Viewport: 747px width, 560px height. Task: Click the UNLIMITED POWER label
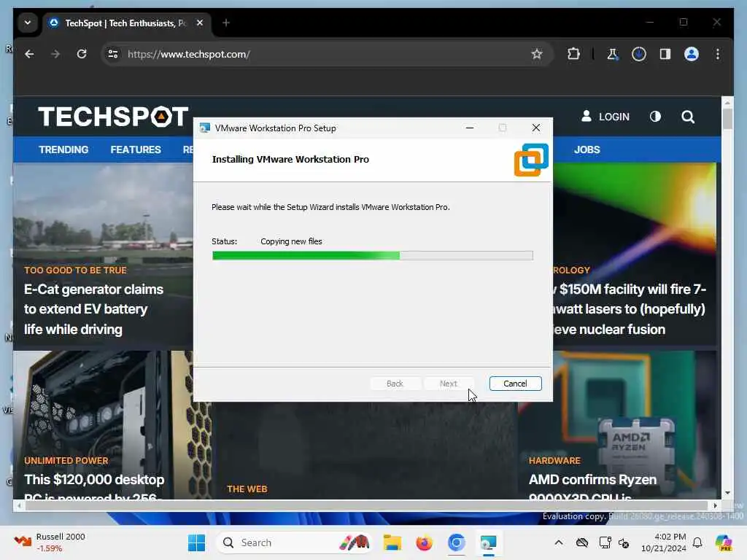point(66,461)
